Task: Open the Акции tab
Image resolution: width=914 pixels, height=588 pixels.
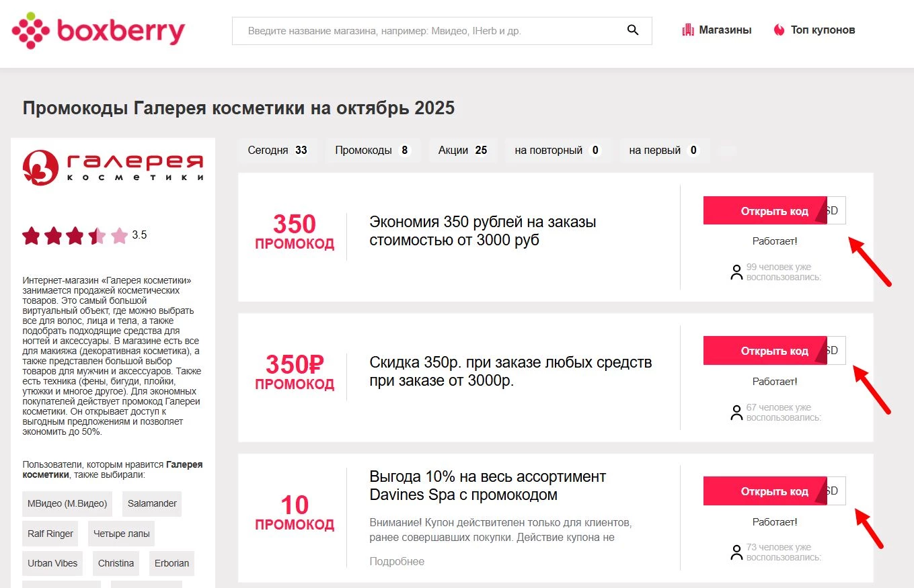Action: (463, 151)
